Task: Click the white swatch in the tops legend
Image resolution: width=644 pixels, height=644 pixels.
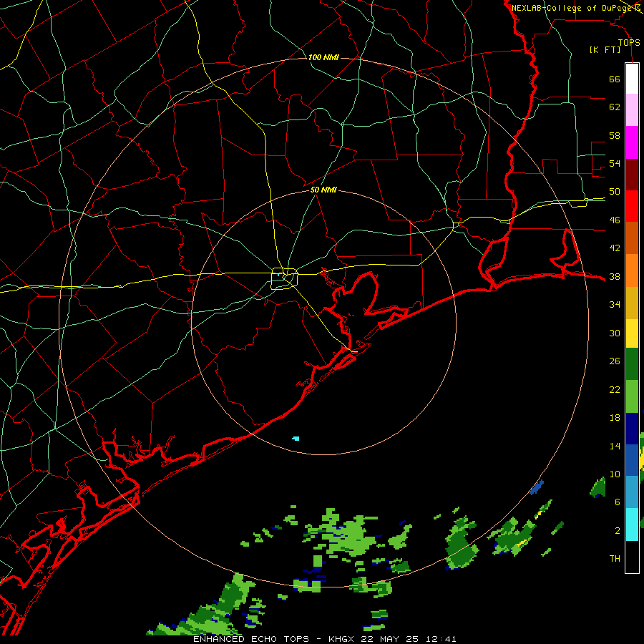Action: (632, 79)
